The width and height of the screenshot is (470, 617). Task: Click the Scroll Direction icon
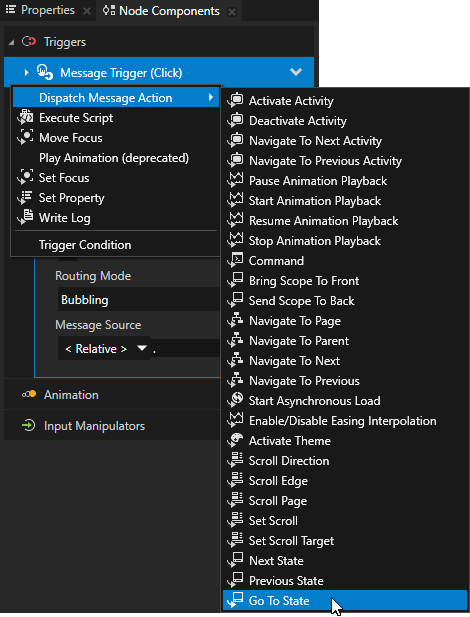click(x=236, y=460)
